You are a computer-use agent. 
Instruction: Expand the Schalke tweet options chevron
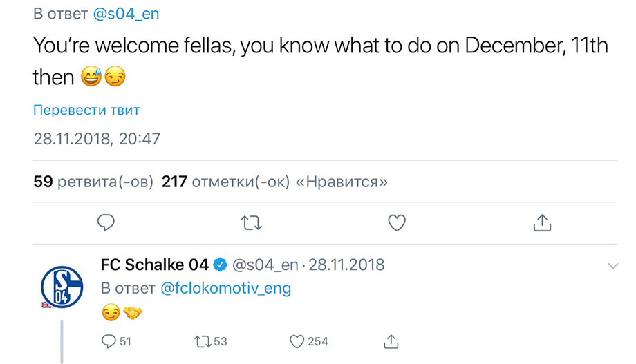click(x=613, y=266)
